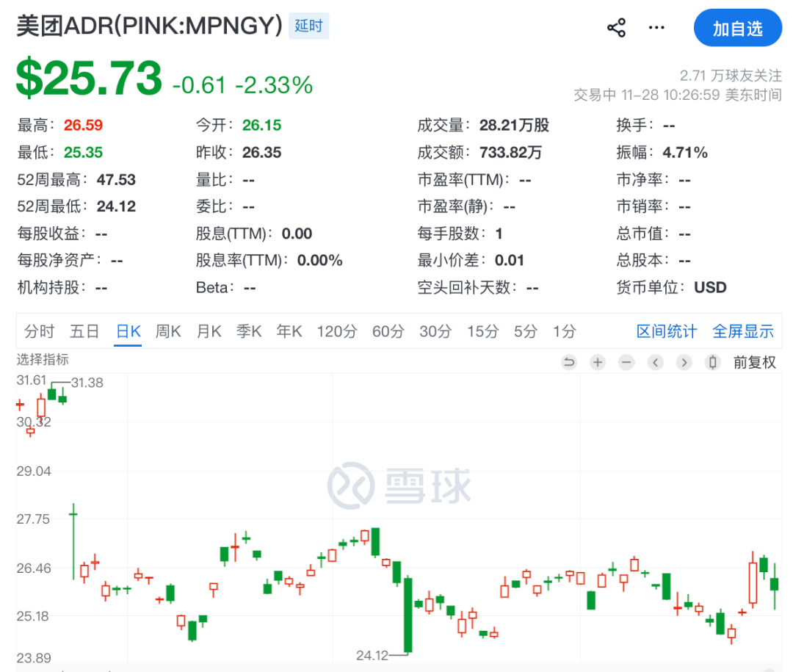Zoom in chart with plus icon
This screenshot has width=793, height=672.
598,362
